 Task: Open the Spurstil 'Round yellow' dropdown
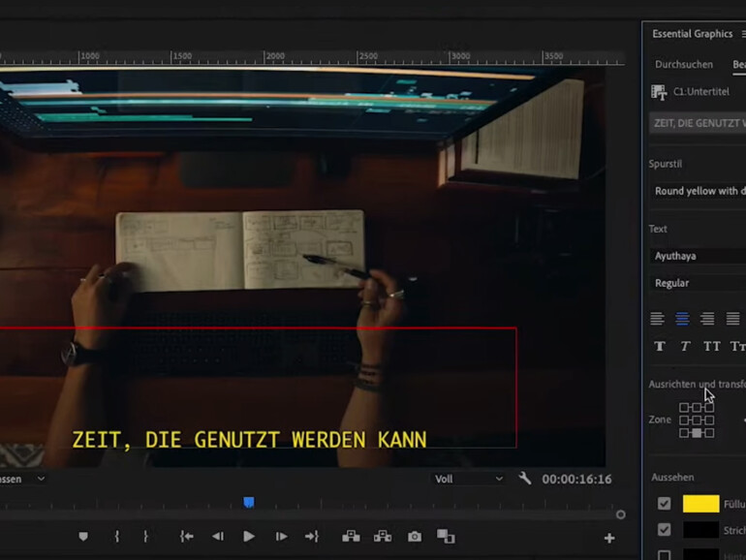click(x=698, y=191)
